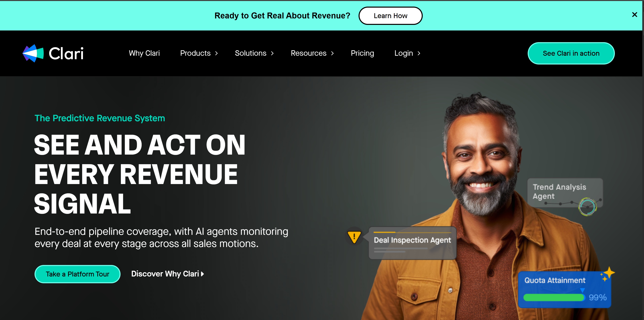Click the gold sparkle stars icon

(608, 274)
